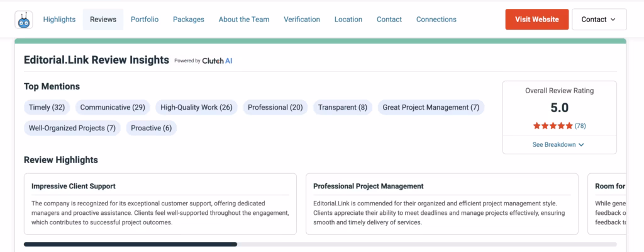Click the Visit Website button
This screenshot has height=252, width=644.
tap(537, 20)
